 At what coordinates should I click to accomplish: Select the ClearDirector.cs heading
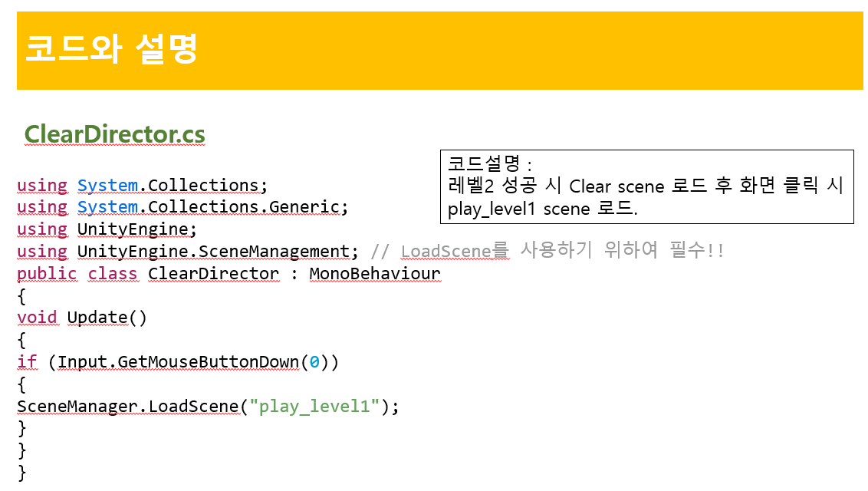pos(114,134)
